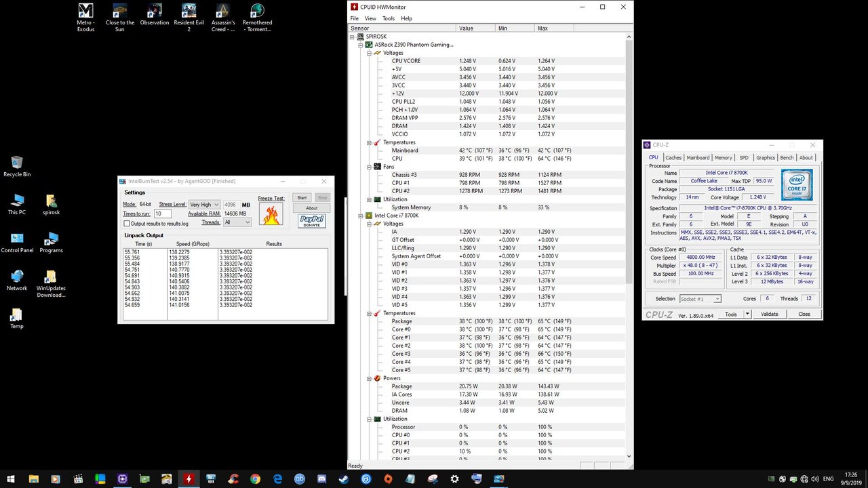The image size is (868, 488).
Task: Open the Stress Level dropdown showing Very High
Action: (x=204, y=204)
